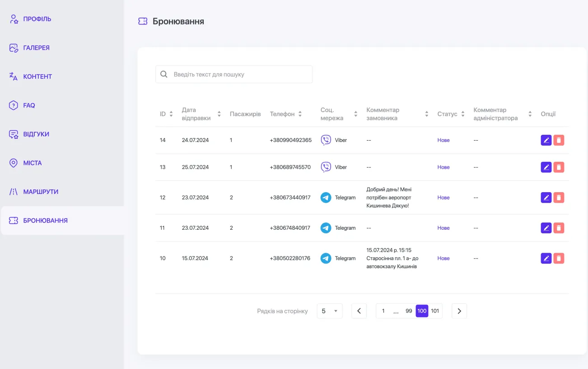
Task: Click the Пасажирів column header
Action: [245, 114]
